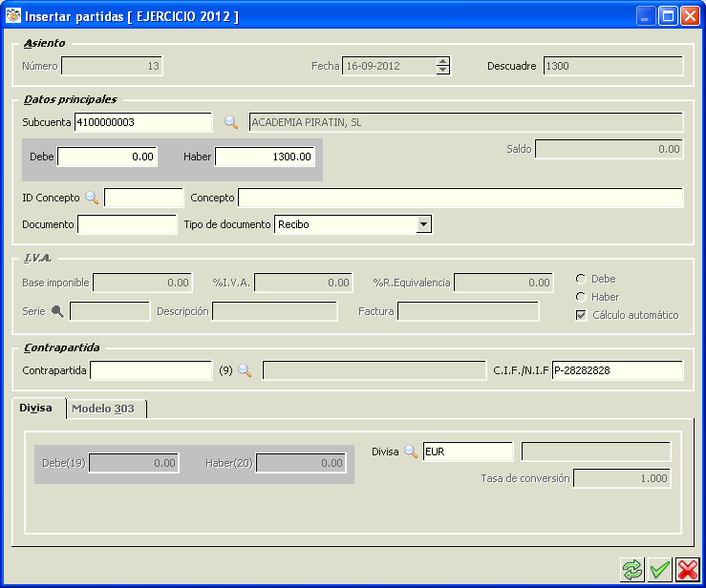706x588 pixels.
Task: Click the Descripción field in I.V.A.
Action: click(x=274, y=311)
